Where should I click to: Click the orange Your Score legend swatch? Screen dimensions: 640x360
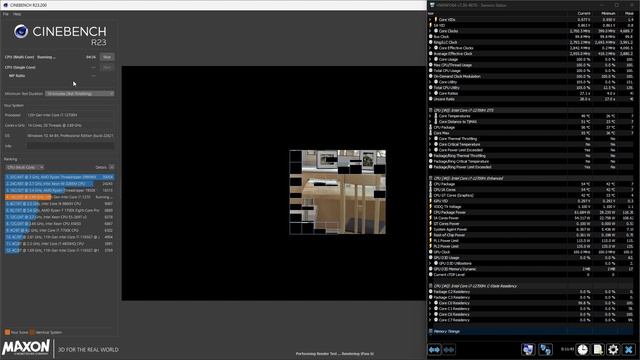pyautogui.click(x=7, y=332)
